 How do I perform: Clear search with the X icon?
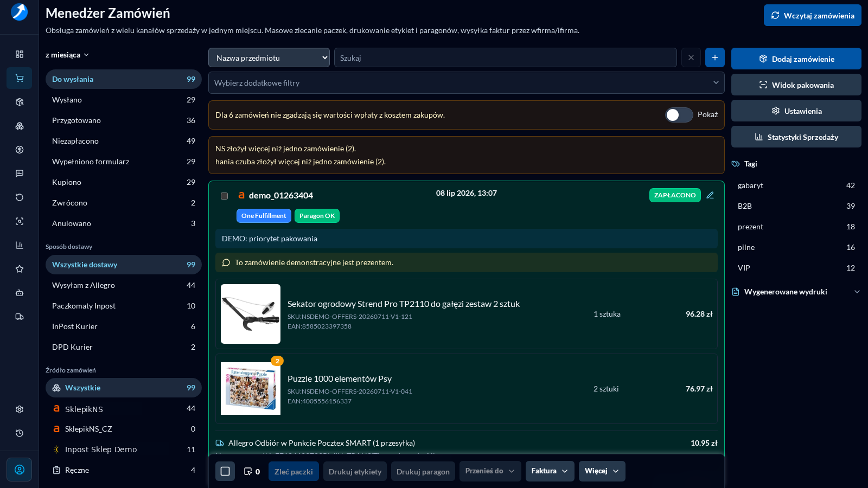pyautogui.click(x=691, y=57)
